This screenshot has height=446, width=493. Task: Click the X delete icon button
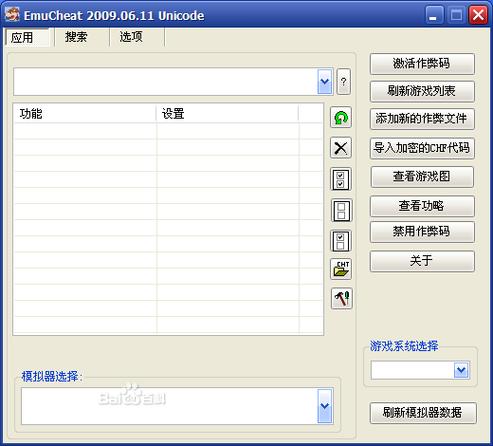tap(341, 148)
